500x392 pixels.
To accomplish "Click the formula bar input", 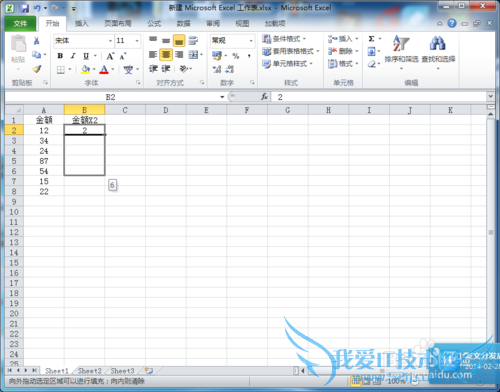I will (380, 97).
